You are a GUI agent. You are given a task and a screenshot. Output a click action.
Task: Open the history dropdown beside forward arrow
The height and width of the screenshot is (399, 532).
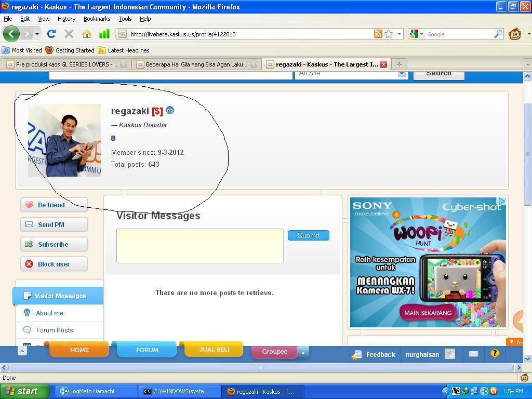[x=37, y=34]
